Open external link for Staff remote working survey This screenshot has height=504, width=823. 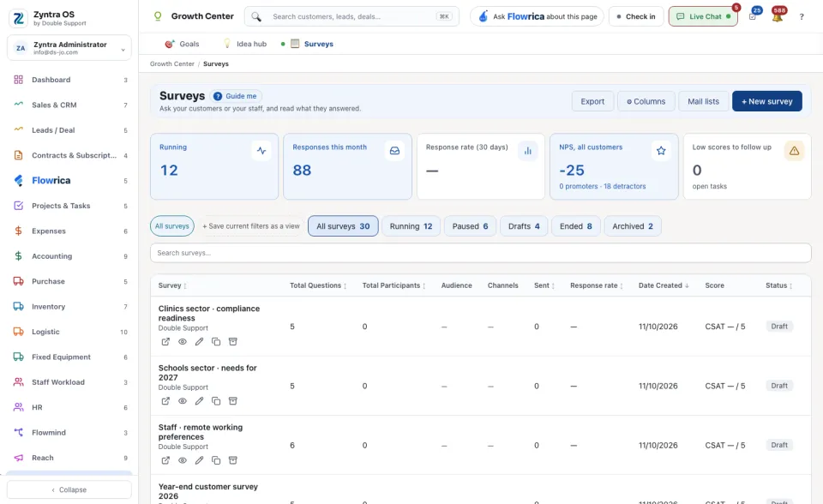pyautogui.click(x=165, y=460)
